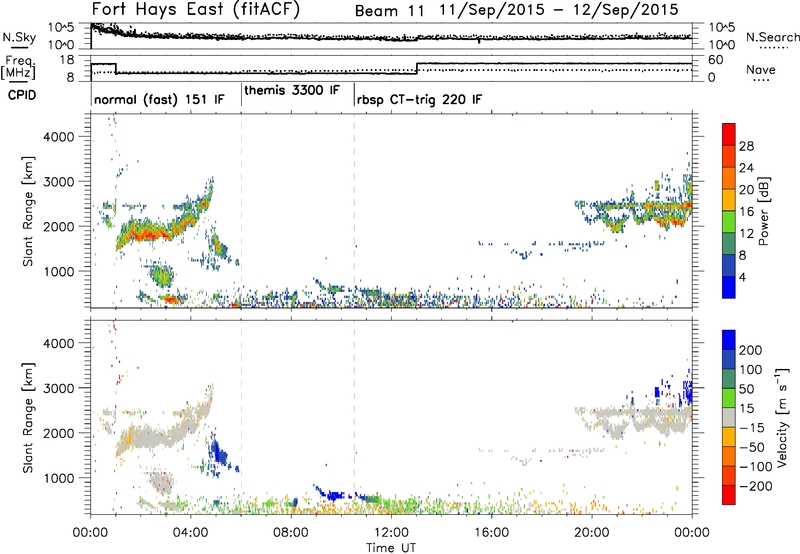The image size is (800, 554).
Task: Click the frequency step-up near 13:00 in the Freq panel
Action: point(417,68)
